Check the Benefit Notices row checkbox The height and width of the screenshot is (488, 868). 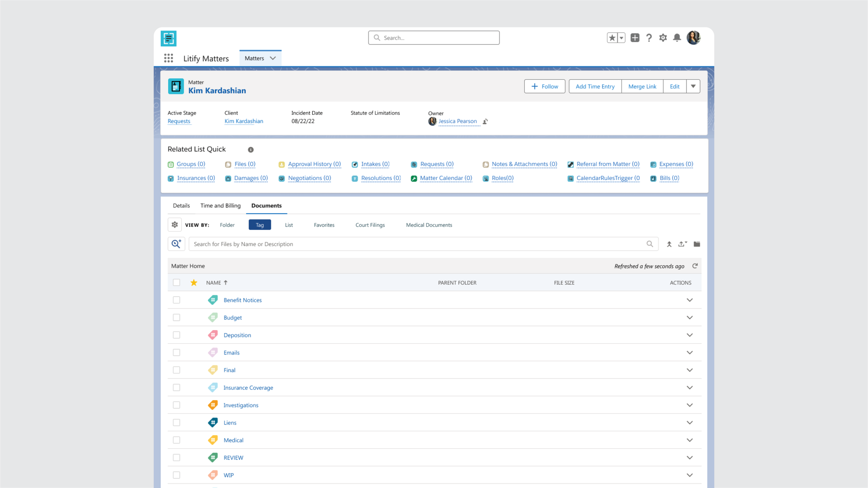click(176, 300)
